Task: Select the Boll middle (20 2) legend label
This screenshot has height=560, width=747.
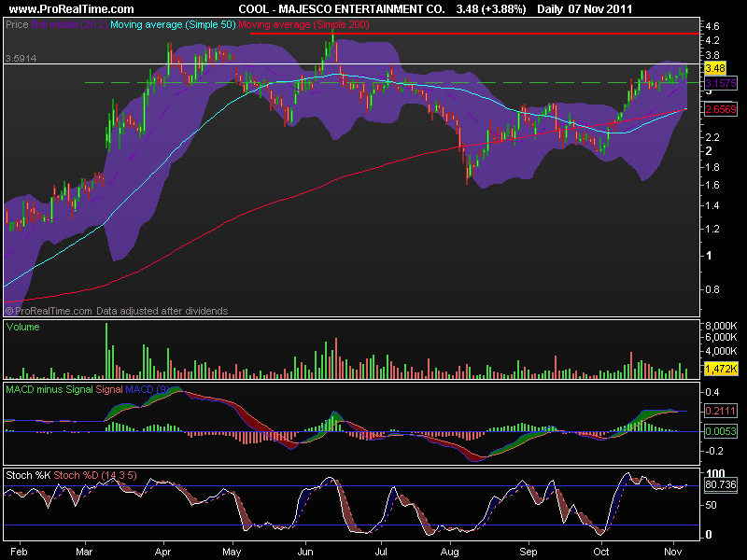Action: pyautogui.click(x=69, y=24)
